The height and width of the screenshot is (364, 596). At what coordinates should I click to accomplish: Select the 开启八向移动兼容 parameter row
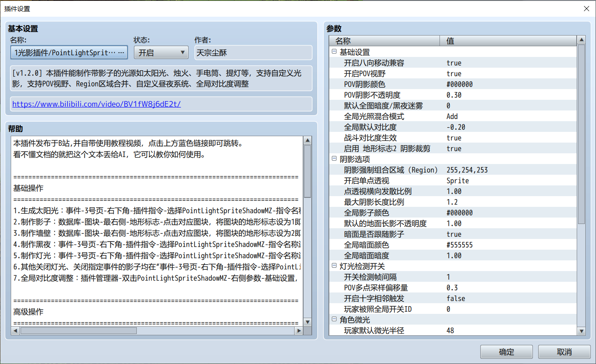point(453,63)
